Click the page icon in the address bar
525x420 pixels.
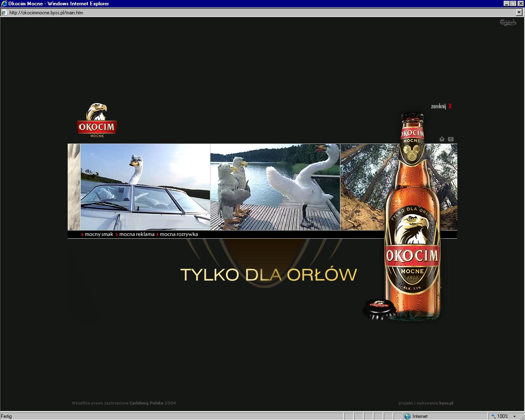[x=3, y=12]
